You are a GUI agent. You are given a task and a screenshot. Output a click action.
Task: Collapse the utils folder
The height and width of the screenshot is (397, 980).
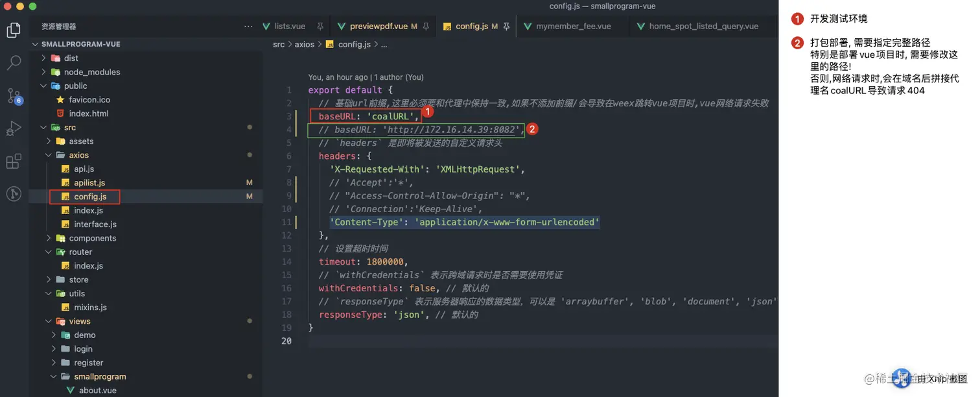coord(49,293)
